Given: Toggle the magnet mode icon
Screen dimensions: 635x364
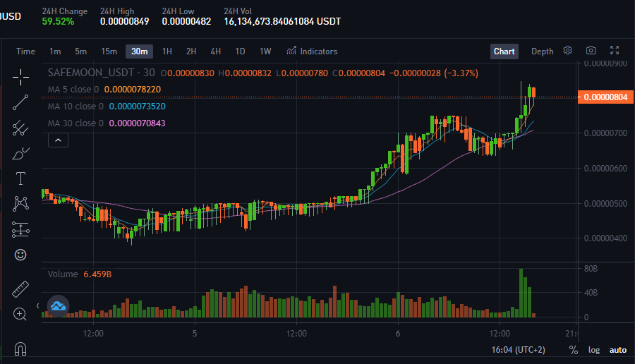Looking at the screenshot, I should click(20, 349).
